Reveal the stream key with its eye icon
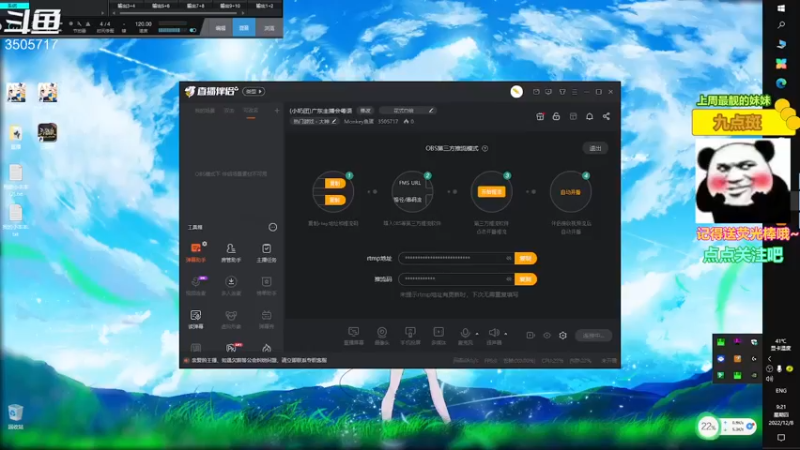The width and height of the screenshot is (800, 450). tap(509, 279)
